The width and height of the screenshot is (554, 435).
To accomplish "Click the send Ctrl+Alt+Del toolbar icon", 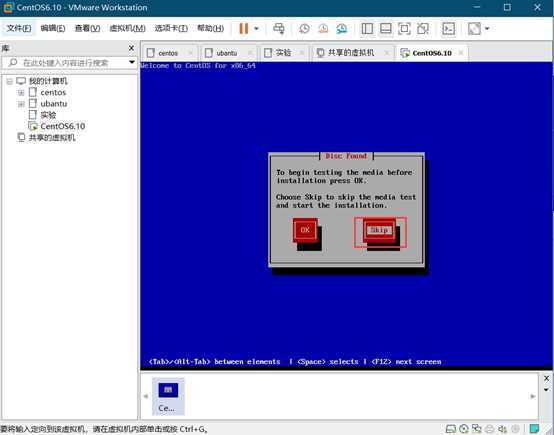I will [279, 28].
